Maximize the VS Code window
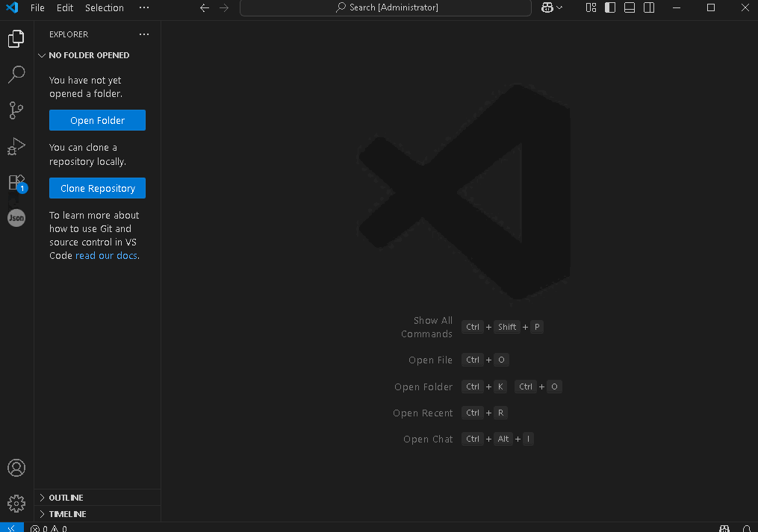Image resolution: width=758 pixels, height=532 pixels. pos(711,7)
